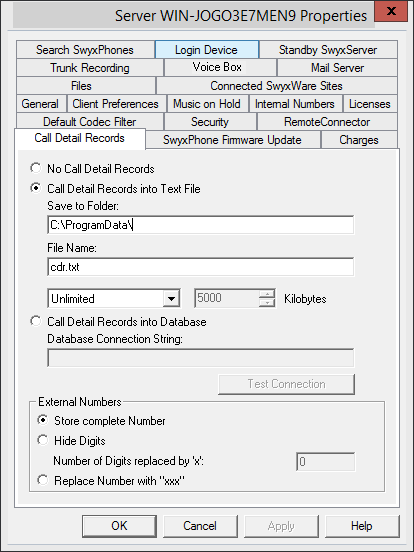Open the Licenses tab
Image resolution: width=414 pixels, height=552 pixels.
pyautogui.click(x=370, y=104)
